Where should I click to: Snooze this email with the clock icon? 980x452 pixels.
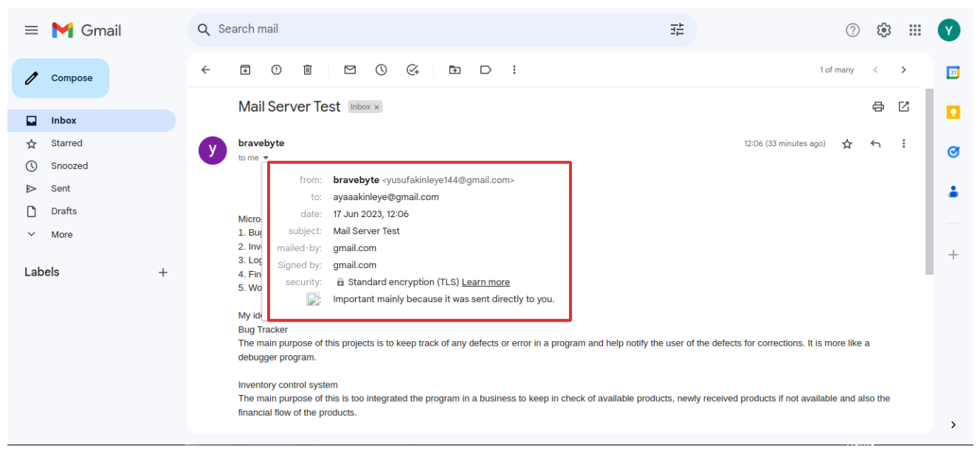point(381,69)
